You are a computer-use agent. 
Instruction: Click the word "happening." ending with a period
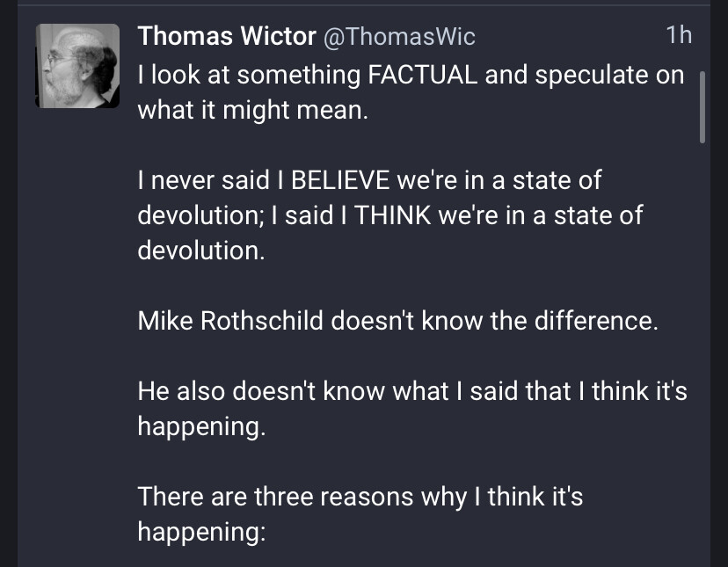coord(201,426)
